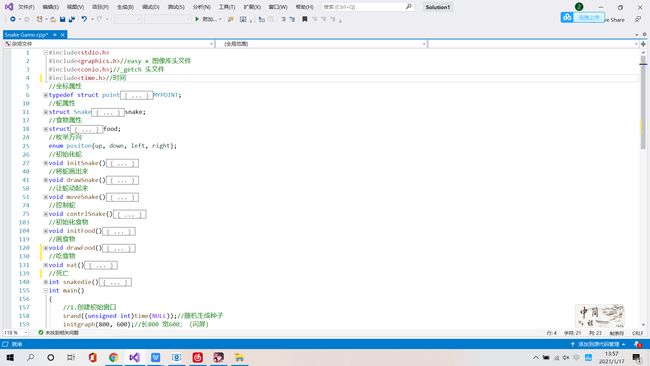Expand the collapsed initSnake() function
This screenshot has width=650, height=366.
[x=46, y=163]
